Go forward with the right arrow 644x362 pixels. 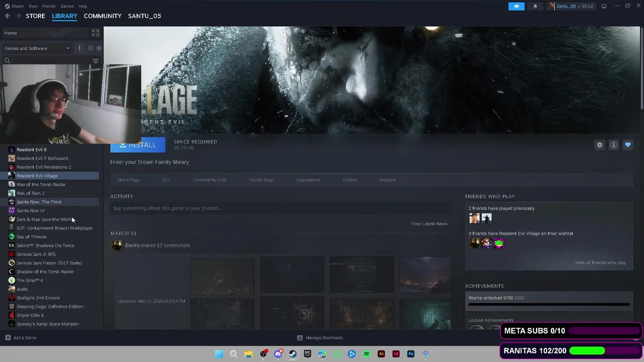point(19,16)
